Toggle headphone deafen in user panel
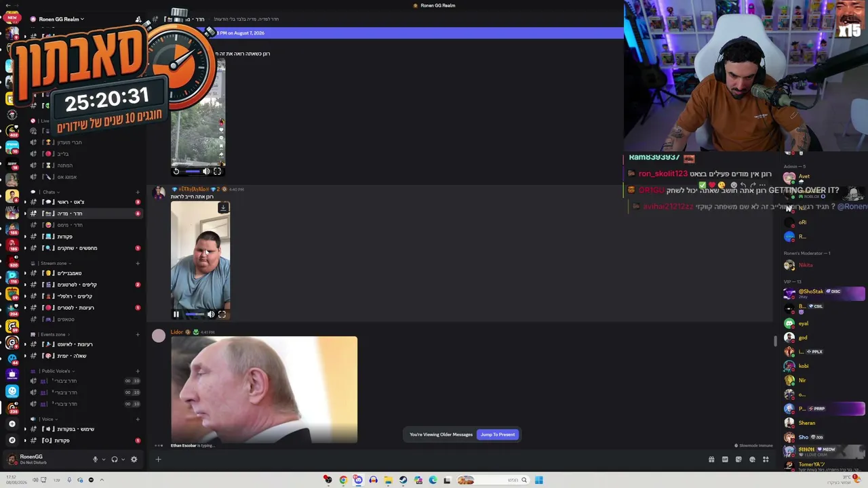Image resolution: width=868 pixels, height=488 pixels. click(114, 460)
